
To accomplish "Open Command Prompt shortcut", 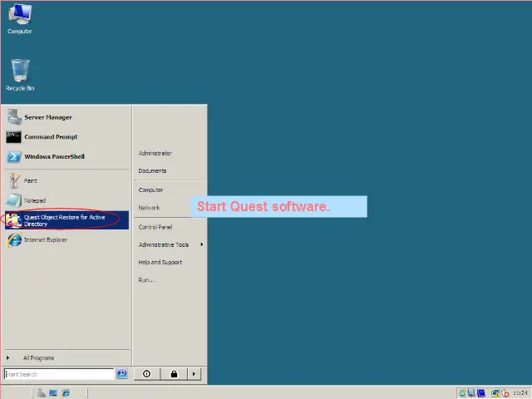I will pos(50,137).
